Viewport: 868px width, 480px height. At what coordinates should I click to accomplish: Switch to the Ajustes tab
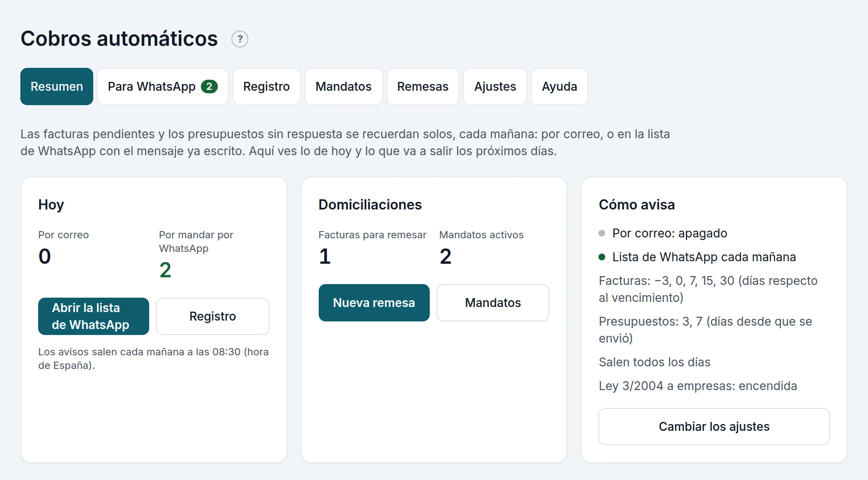click(495, 87)
